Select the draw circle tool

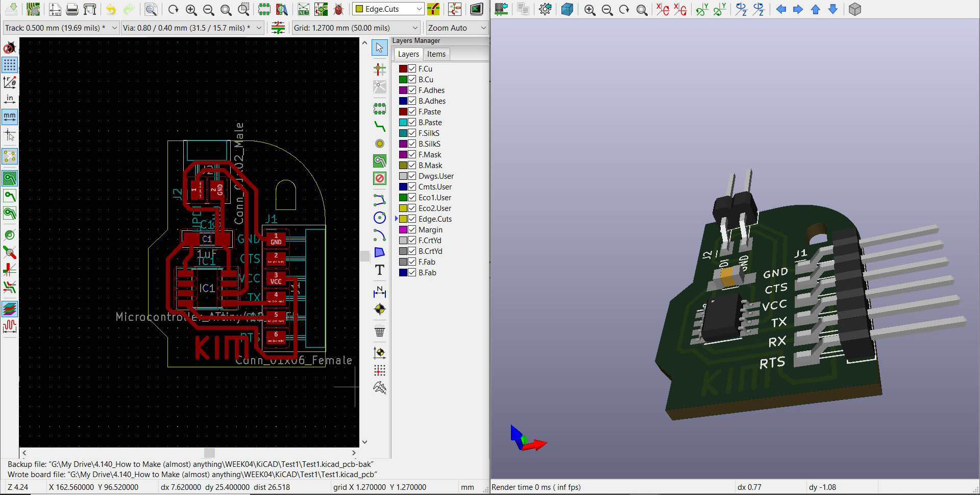pyautogui.click(x=379, y=218)
